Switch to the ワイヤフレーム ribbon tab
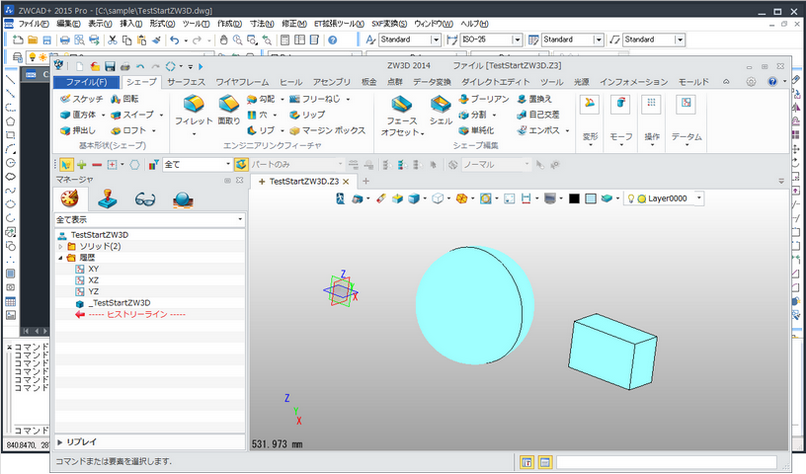Image resolution: width=806 pixels, height=474 pixels. tap(242, 82)
